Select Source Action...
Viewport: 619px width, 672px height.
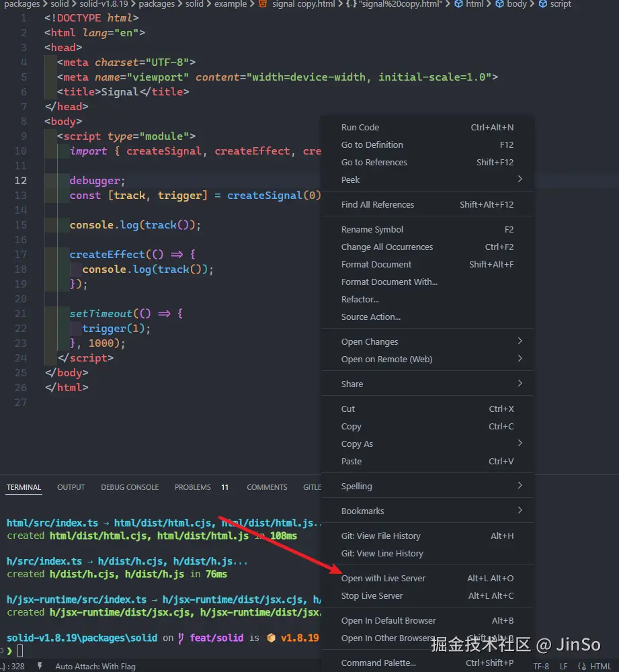tap(427, 317)
